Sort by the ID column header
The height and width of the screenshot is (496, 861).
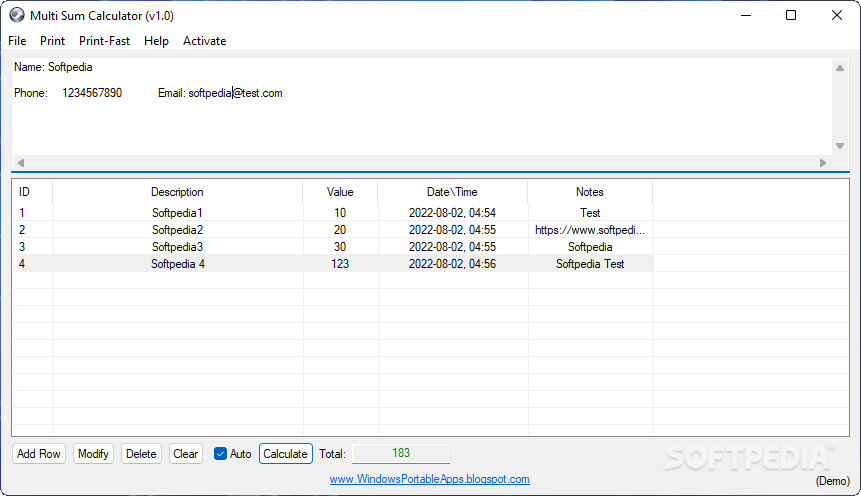pos(32,192)
